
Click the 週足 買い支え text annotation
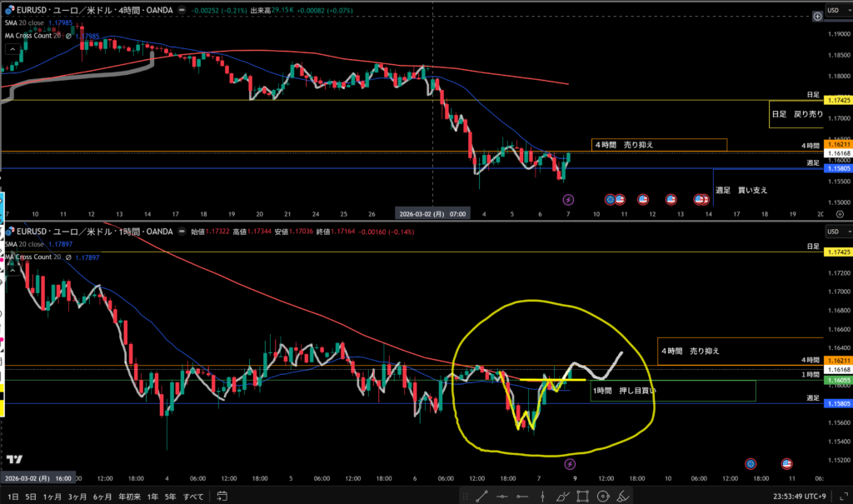[741, 190]
